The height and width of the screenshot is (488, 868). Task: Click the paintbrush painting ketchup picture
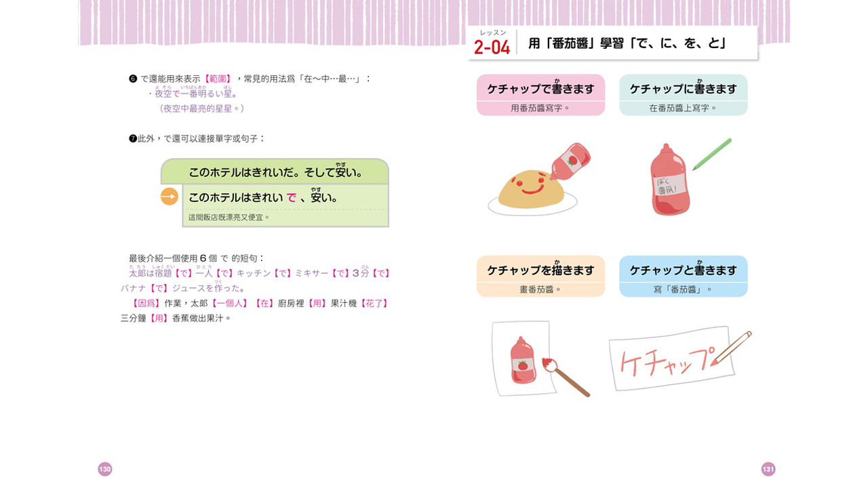point(566,378)
